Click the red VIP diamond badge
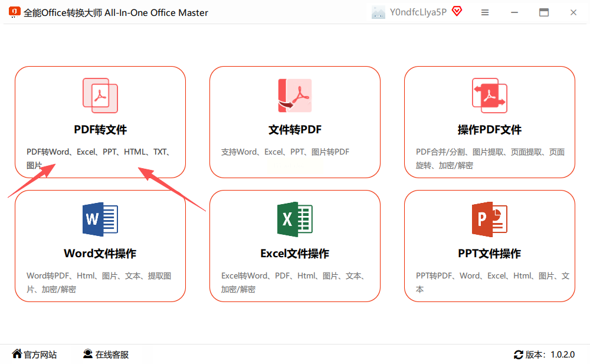The image size is (590, 364). coord(457,11)
